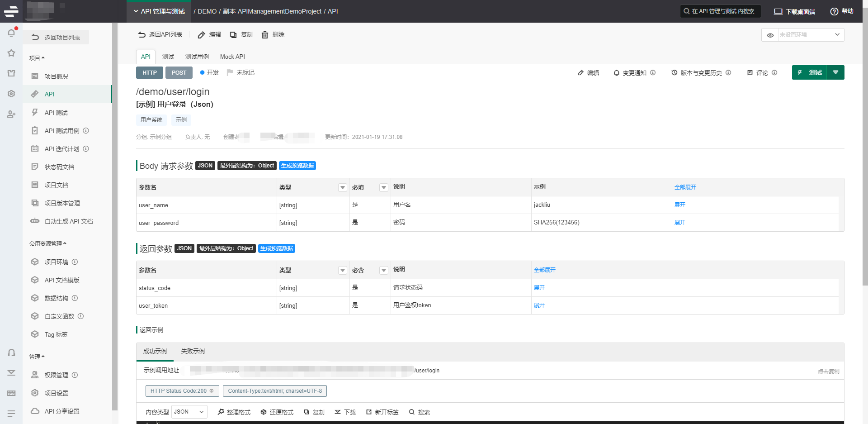The height and width of the screenshot is (424, 868).
Task: Click 点击复制 to copy example URL
Action: coord(828,371)
